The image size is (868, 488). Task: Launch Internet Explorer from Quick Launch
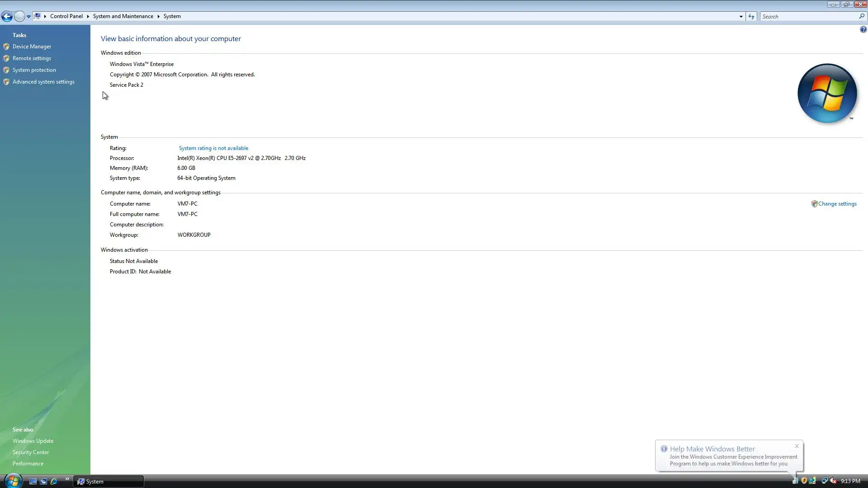point(54,482)
